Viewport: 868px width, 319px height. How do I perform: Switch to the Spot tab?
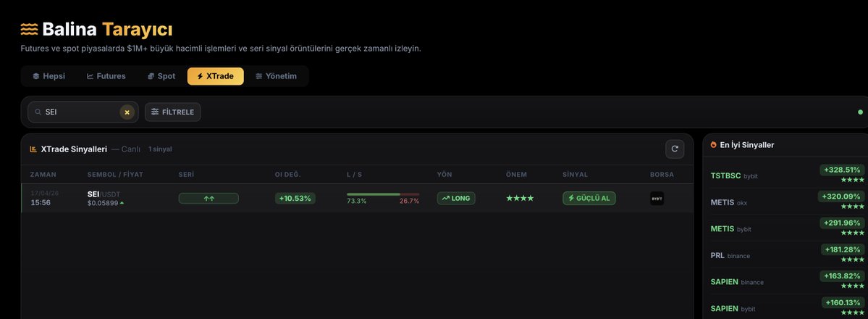tap(161, 76)
